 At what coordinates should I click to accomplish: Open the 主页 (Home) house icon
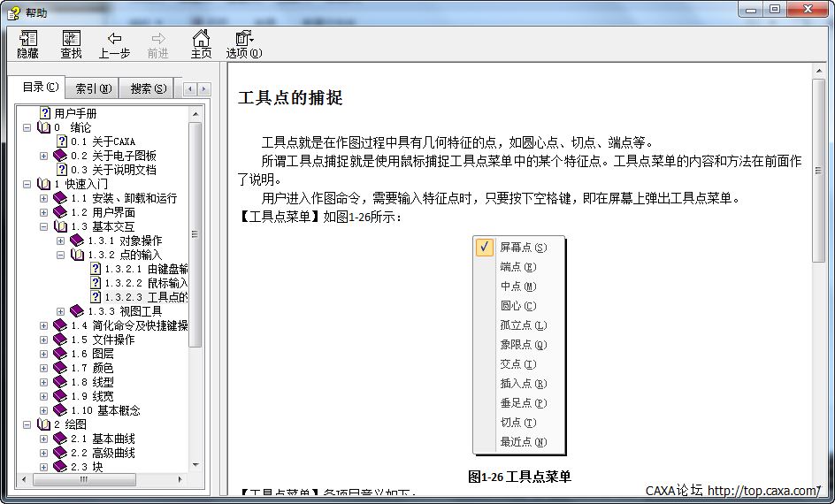201,38
